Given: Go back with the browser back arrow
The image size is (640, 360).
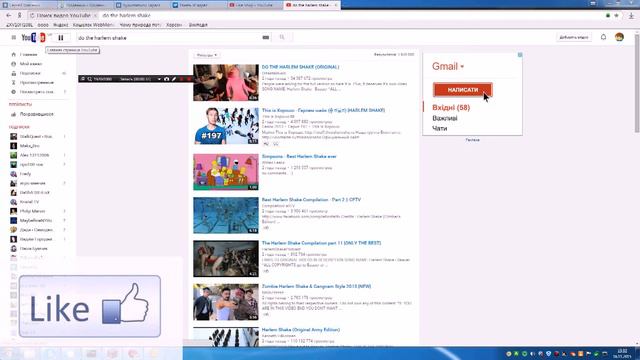Looking at the screenshot, I should [x=9, y=15].
